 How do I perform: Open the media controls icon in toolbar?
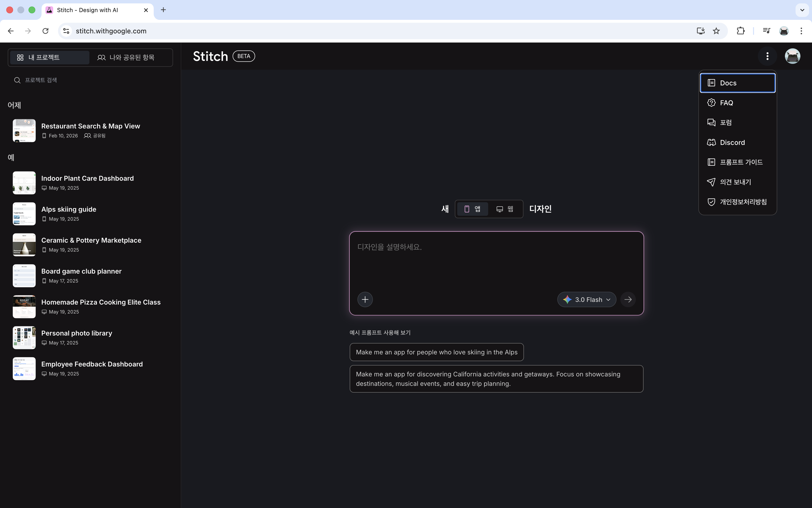coord(766,31)
